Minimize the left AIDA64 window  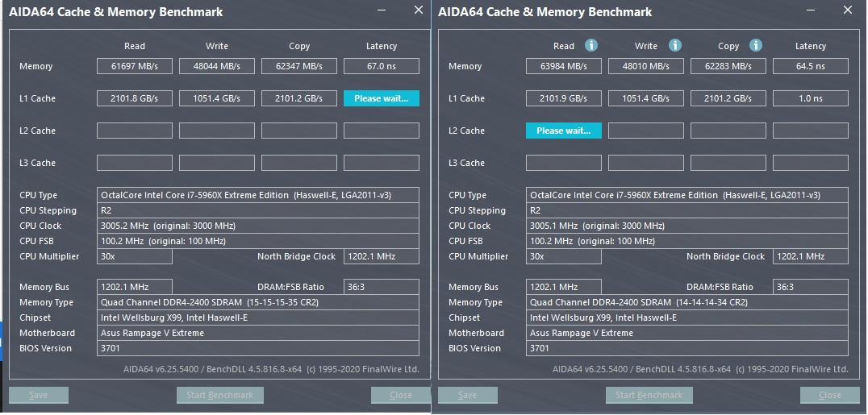[382, 10]
